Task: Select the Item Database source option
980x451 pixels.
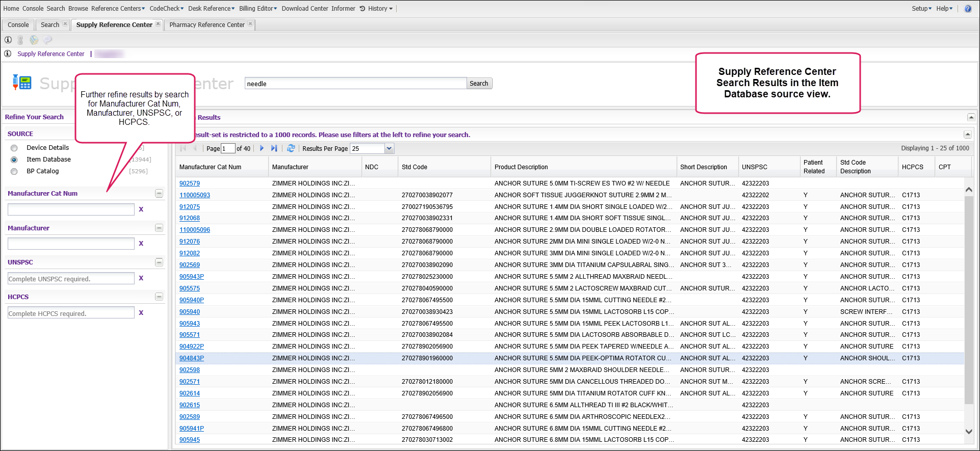Action: 14,160
